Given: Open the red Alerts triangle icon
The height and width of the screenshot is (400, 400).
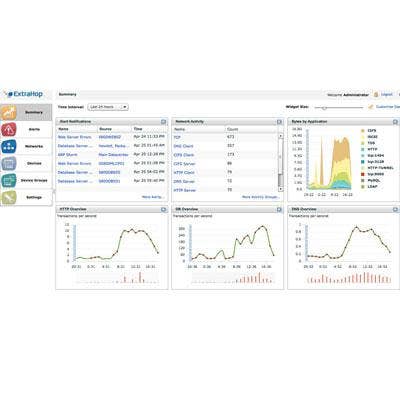Looking at the screenshot, I should (9, 129).
